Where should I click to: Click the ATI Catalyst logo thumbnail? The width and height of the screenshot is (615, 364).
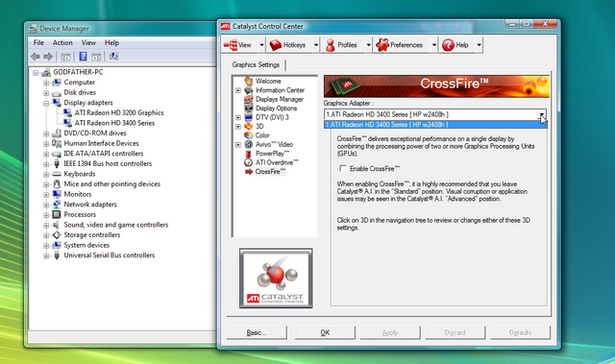coord(276,279)
